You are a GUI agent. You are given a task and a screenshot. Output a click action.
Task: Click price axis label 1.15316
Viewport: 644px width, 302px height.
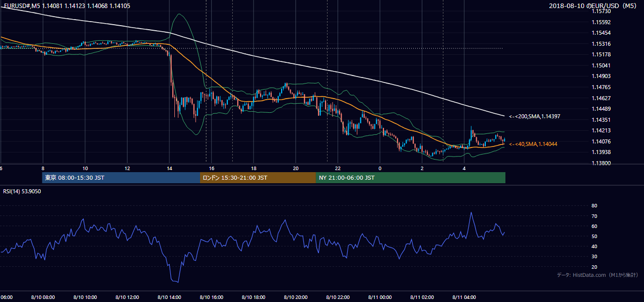coord(601,44)
